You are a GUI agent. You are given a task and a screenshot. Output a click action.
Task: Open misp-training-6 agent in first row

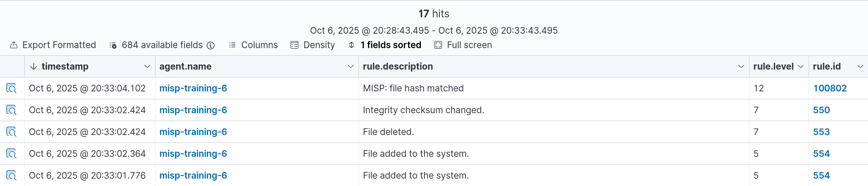coord(193,88)
